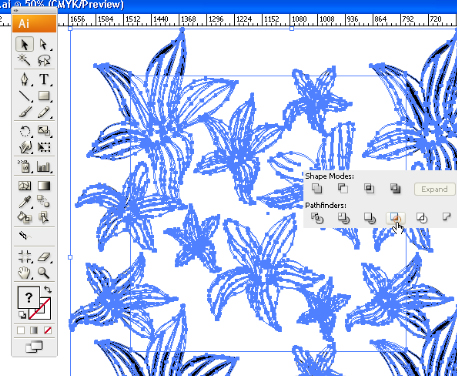The height and width of the screenshot is (376, 457).
Task: Swap fill and stroke colors
Action: coord(48,290)
